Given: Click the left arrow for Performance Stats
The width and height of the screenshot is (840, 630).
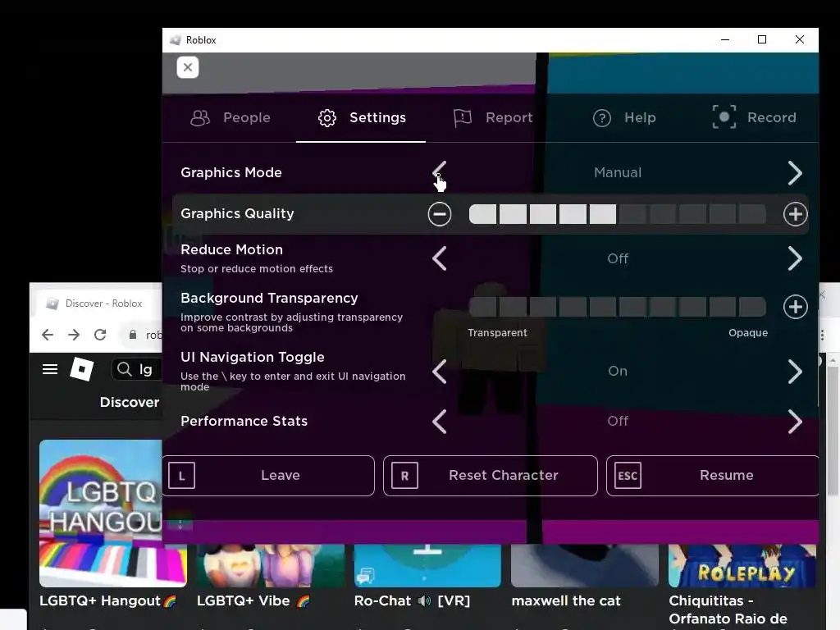Looking at the screenshot, I should coord(440,422).
